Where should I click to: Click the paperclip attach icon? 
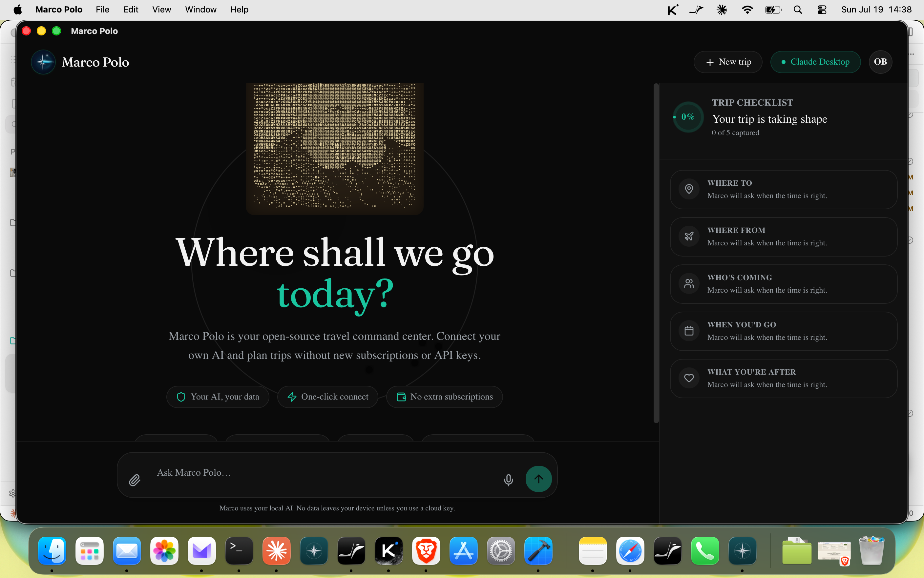tap(135, 480)
